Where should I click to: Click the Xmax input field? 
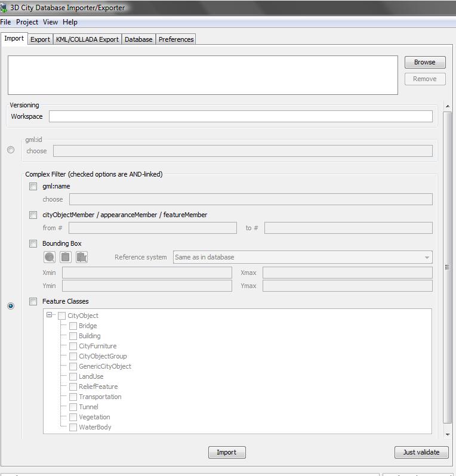coord(347,273)
